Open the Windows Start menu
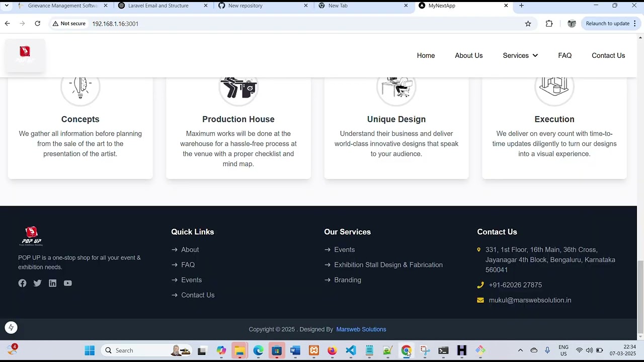Viewport: 644px width, 362px height. click(x=90, y=350)
